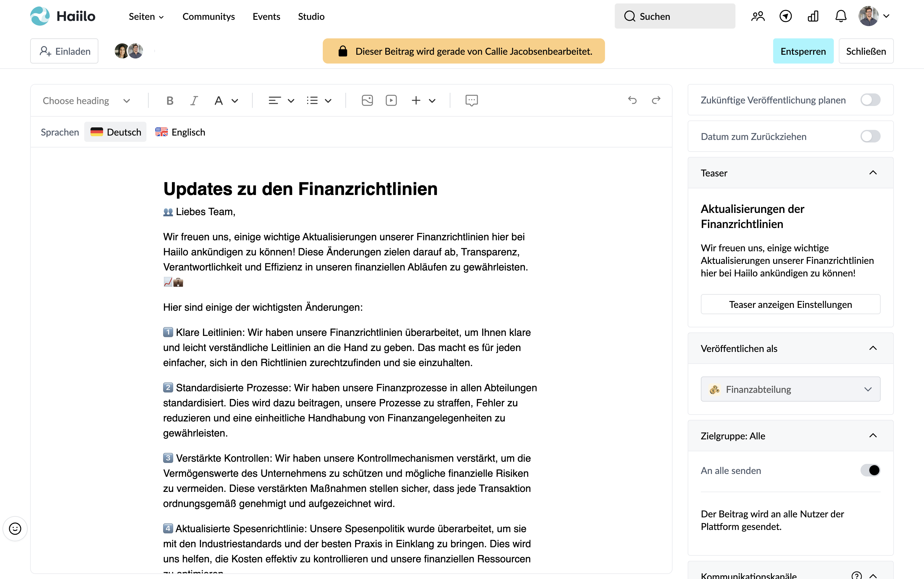Toggle bold formatting
The height and width of the screenshot is (579, 924).
point(170,100)
